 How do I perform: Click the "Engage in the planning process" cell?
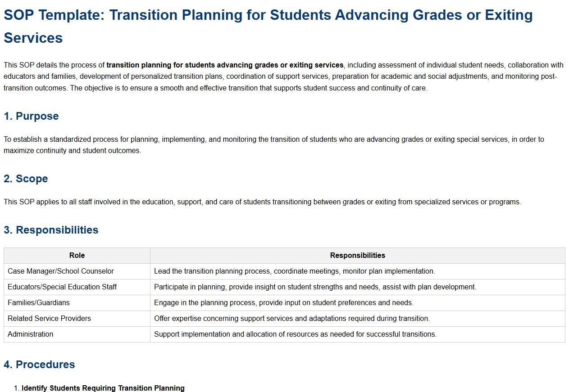(283, 303)
